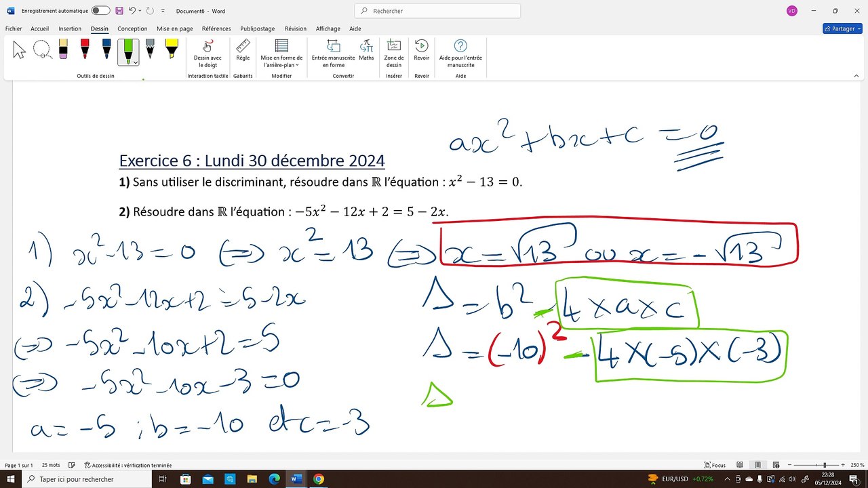Screen dimensions: 868x488
Task: Open the VD account profile
Action: pos(792,11)
